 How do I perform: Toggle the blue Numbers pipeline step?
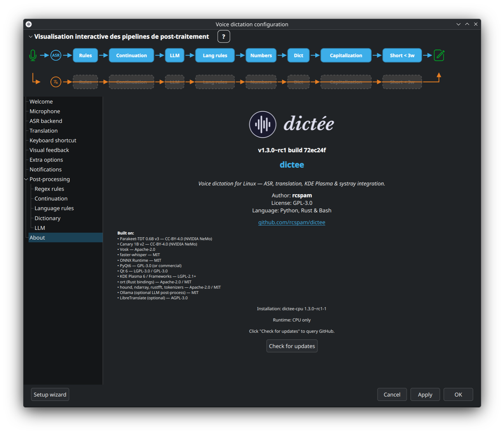(261, 55)
